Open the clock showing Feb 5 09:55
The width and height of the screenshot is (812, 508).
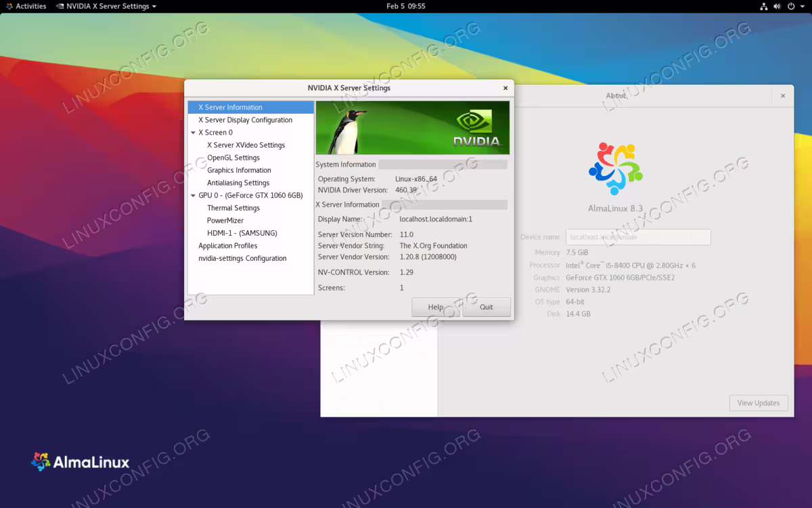[406, 6]
